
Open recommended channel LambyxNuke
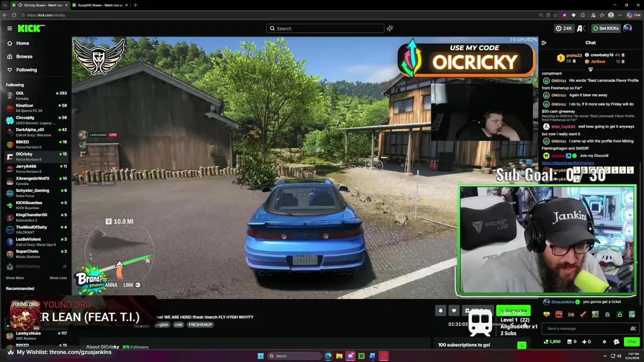pyautogui.click(x=35, y=335)
